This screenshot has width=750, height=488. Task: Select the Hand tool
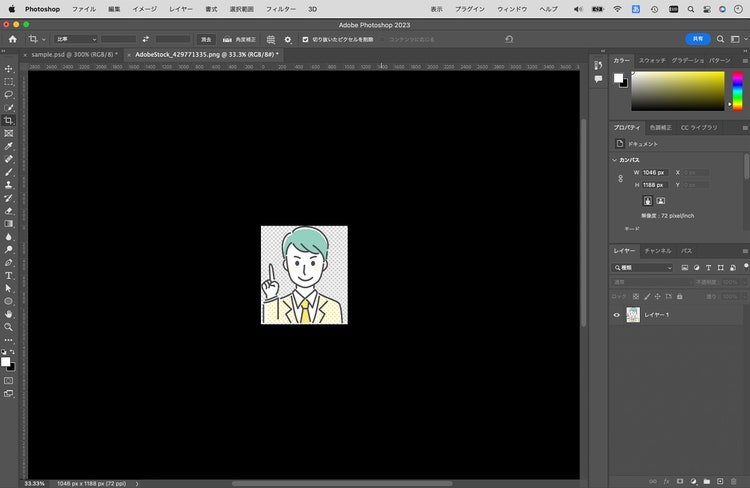9,314
